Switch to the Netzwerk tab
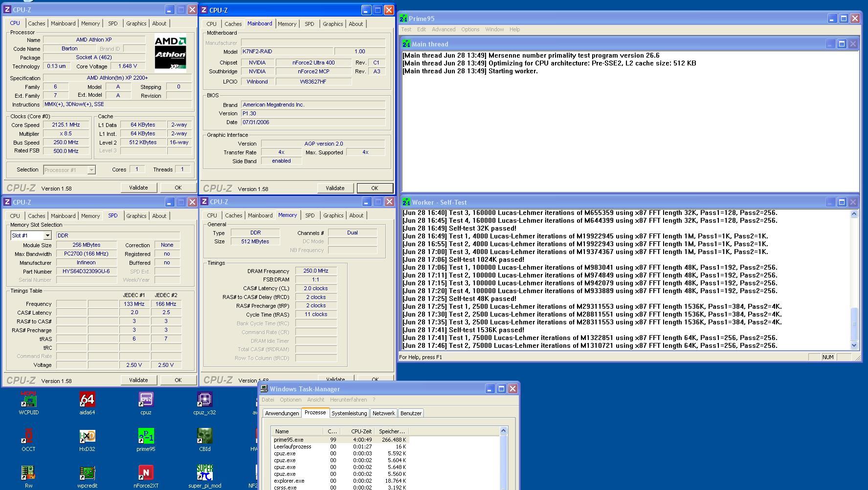Viewport: 868px width, 490px height. coord(383,413)
